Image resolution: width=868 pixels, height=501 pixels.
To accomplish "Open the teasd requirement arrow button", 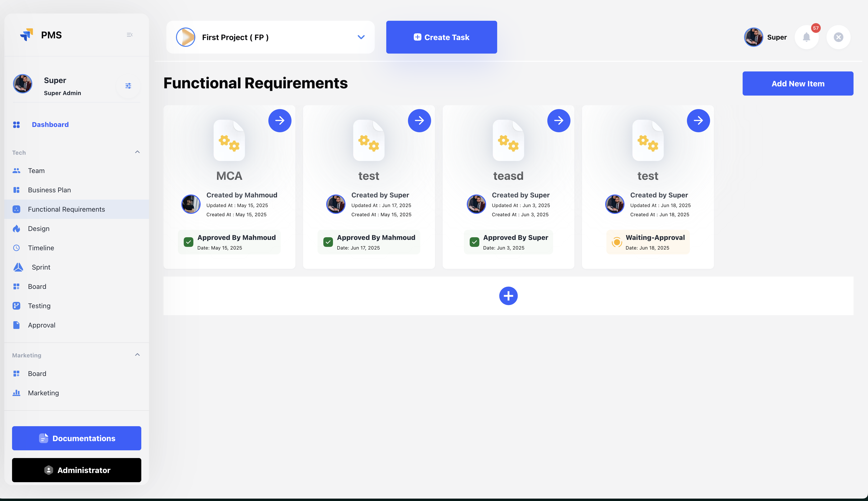I will (x=559, y=120).
